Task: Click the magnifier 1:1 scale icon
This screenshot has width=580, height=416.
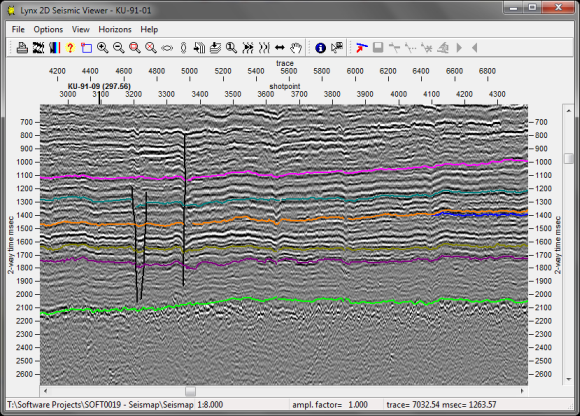Action: pos(232,48)
